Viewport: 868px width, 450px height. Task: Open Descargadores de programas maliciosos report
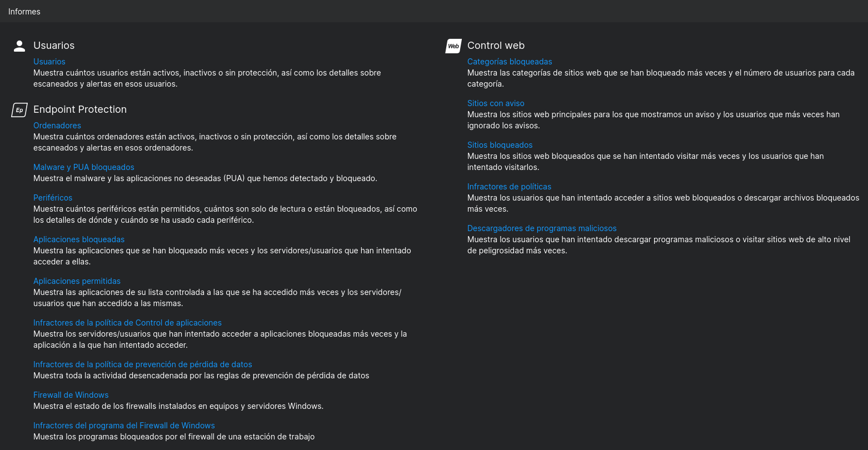(x=542, y=228)
